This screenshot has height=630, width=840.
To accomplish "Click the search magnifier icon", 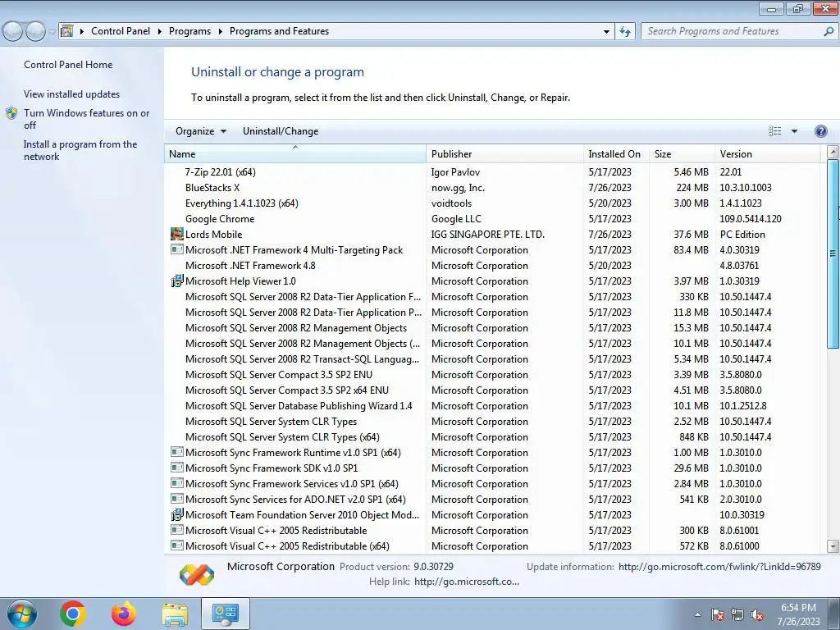I will 829,31.
